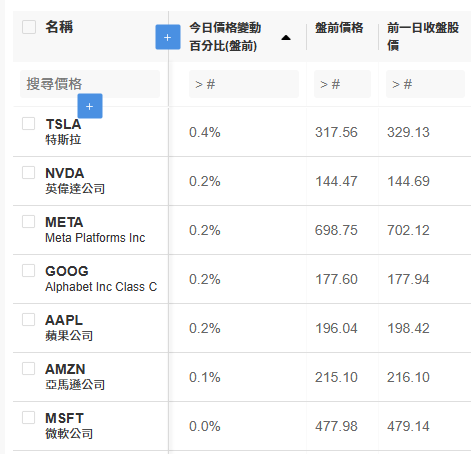Tick the META row checkbox
The height and width of the screenshot is (454, 471).
(28, 221)
